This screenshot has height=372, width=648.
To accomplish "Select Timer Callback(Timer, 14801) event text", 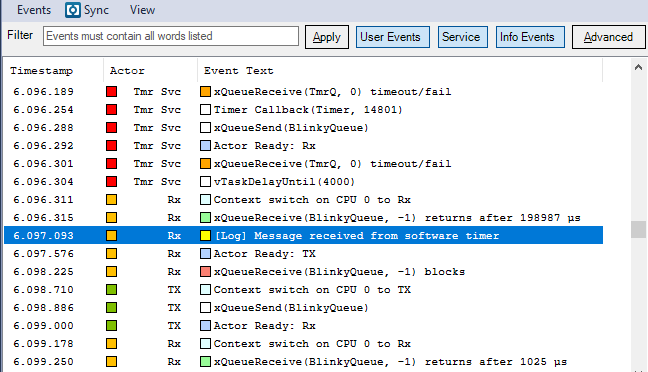I will [308, 110].
